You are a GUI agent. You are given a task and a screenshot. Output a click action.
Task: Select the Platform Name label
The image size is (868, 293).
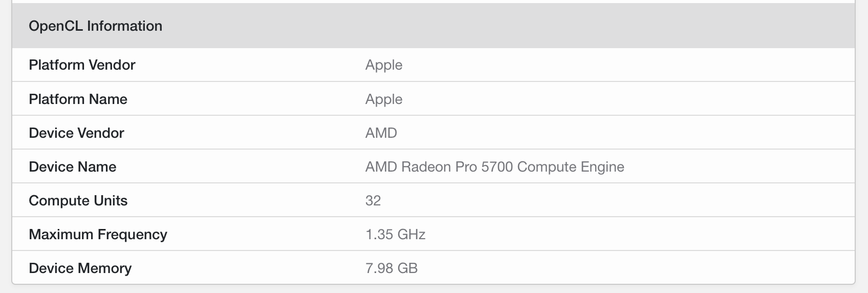78,99
